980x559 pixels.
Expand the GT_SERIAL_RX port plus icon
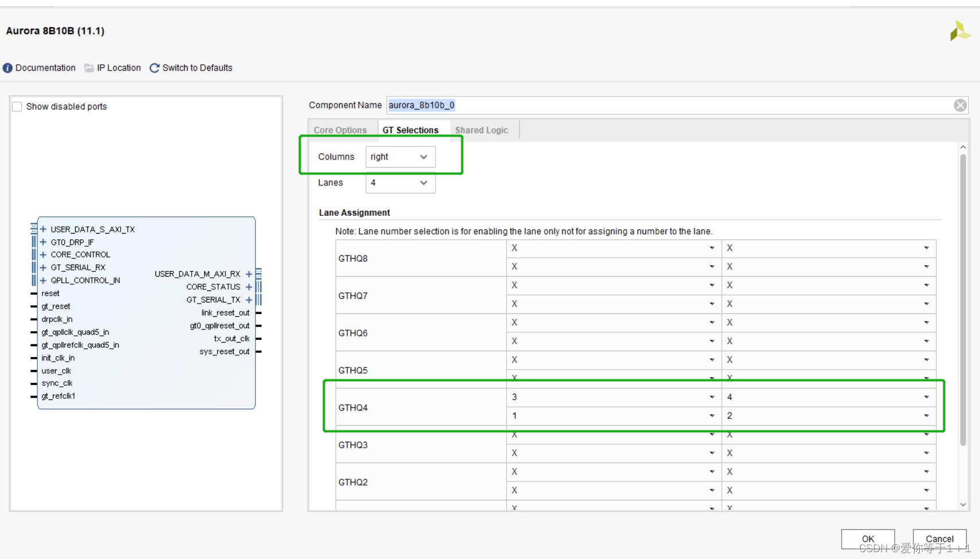43,267
